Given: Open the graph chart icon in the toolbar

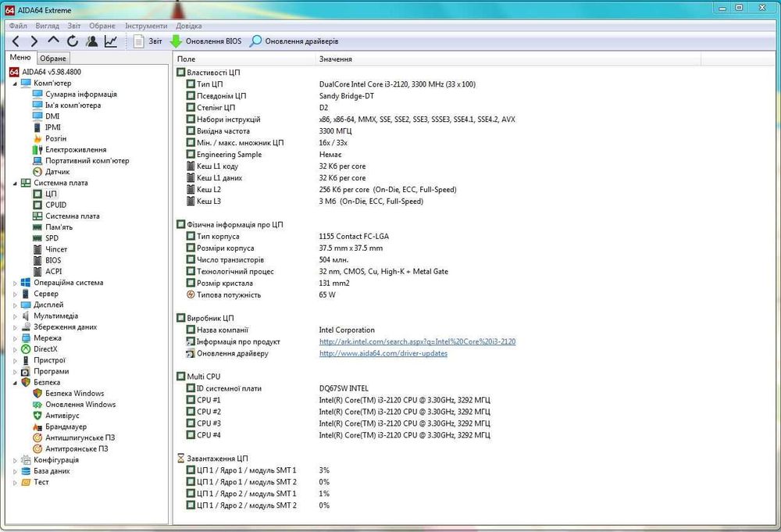Looking at the screenshot, I should (111, 41).
